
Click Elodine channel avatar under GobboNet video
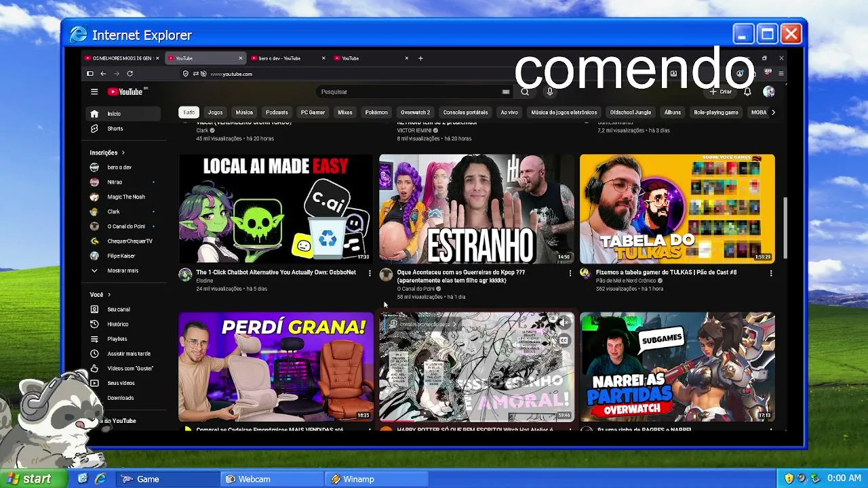[x=185, y=274]
